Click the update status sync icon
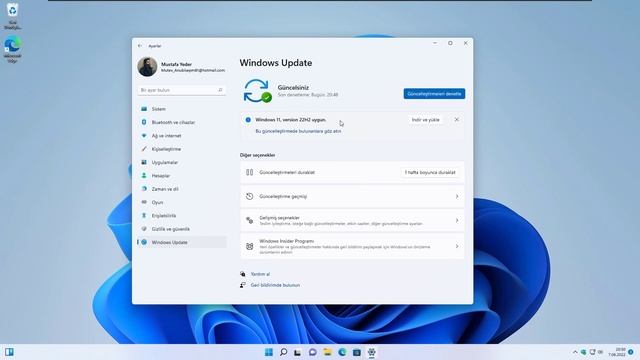640x360 pixels. pos(257,91)
